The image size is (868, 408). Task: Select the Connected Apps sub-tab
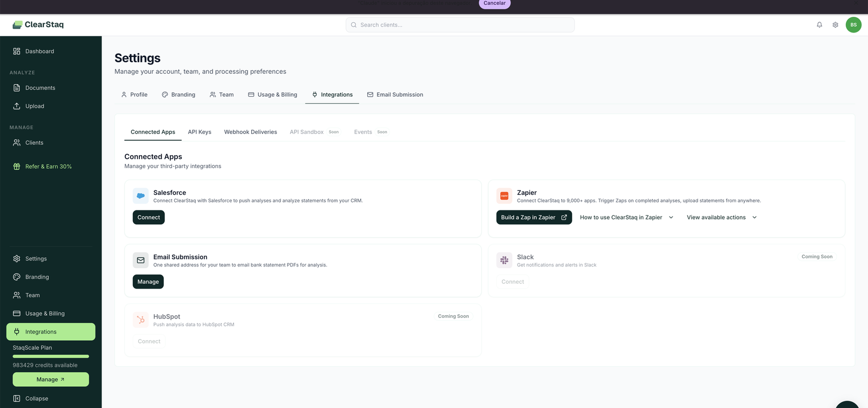pos(153,132)
